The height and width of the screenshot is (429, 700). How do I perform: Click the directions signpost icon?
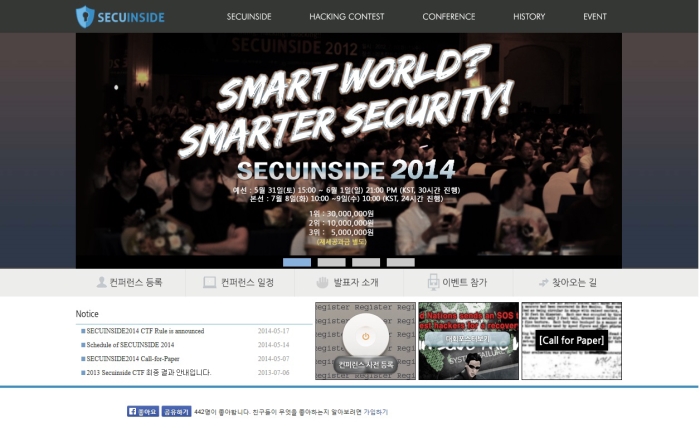pyautogui.click(x=543, y=283)
